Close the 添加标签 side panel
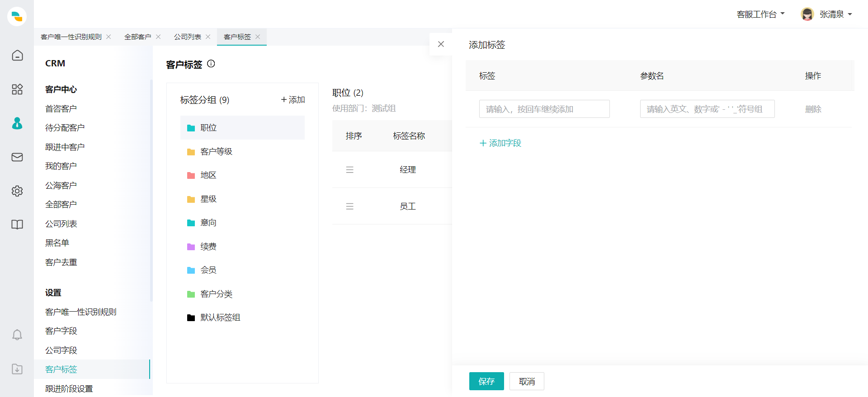 click(441, 44)
